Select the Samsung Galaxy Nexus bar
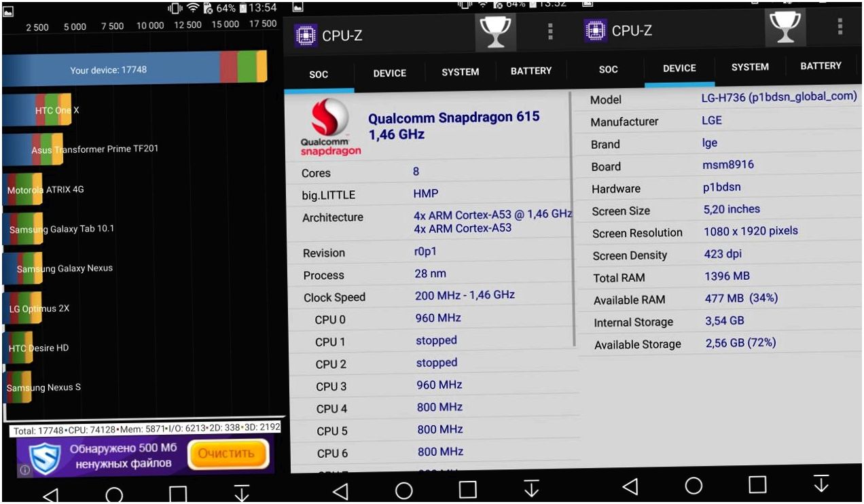Image resolution: width=864 pixels, height=504 pixels. click(22, 269)
